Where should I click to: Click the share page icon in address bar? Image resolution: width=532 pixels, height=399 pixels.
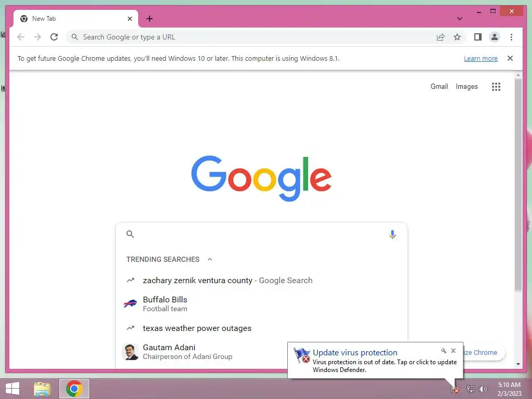441,37
